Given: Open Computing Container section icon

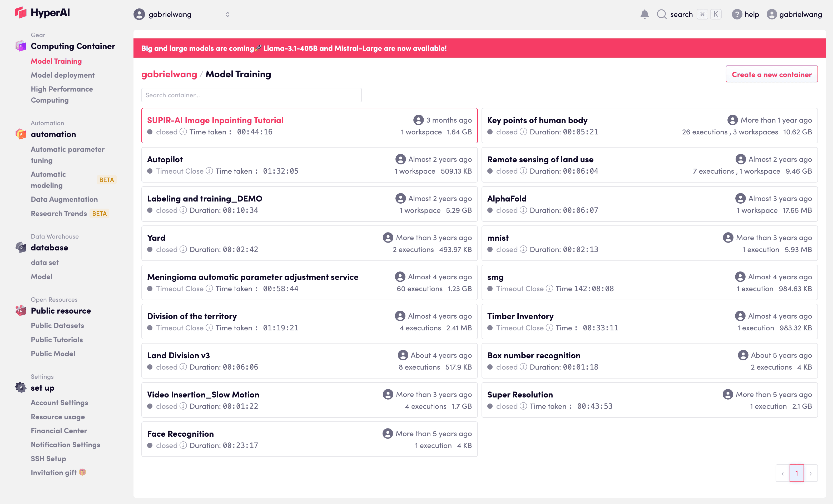Looking at the screenshot, I should coord(21,46).
